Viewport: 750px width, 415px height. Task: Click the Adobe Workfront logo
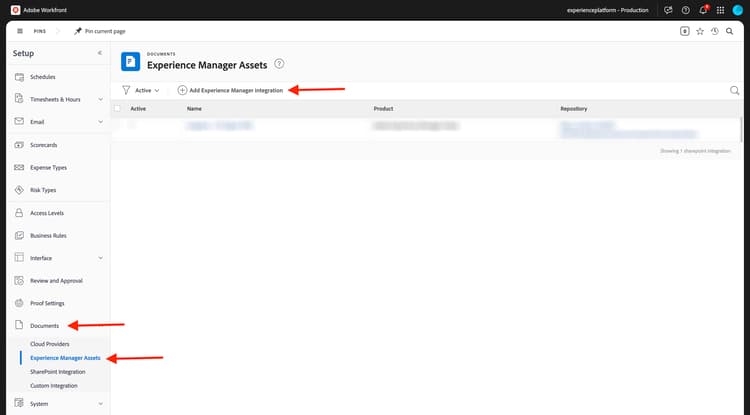[15, 10]
